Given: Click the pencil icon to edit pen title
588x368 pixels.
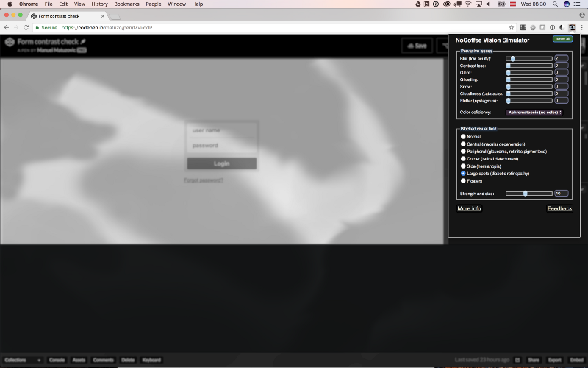Looking at the screenshot, I should (83, 41).
